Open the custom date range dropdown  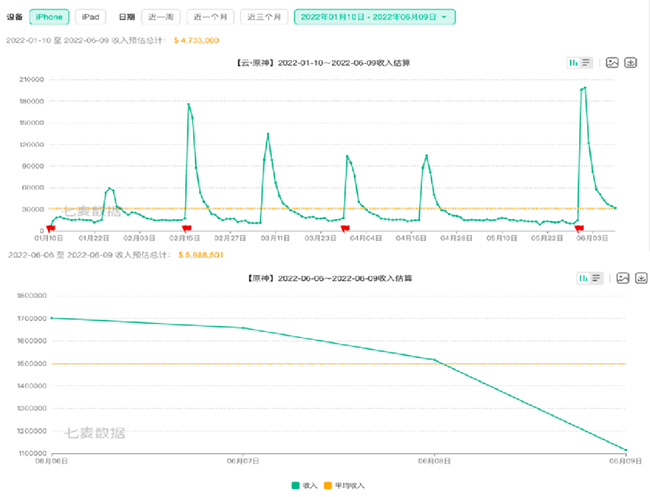pos(375,17)
